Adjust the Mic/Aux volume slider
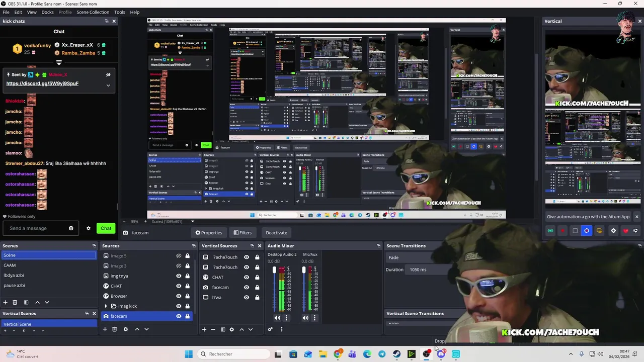Screen dimensions: 644x362 point(304,289)
